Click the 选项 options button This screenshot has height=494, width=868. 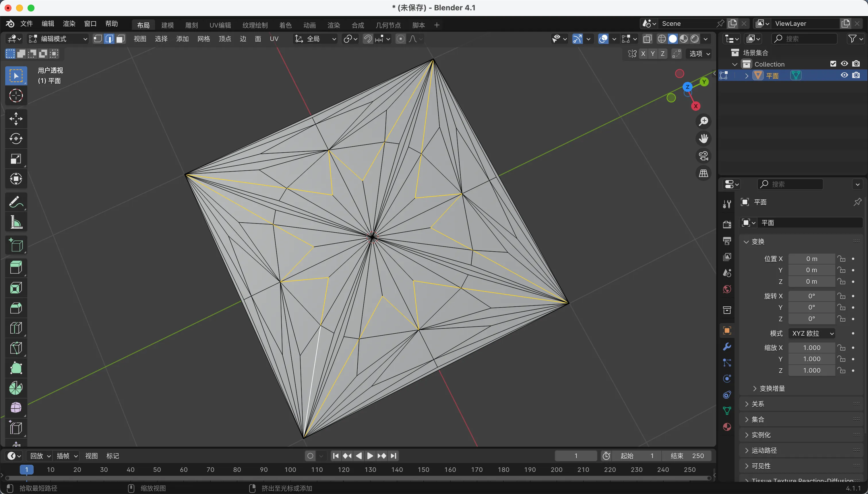coord(699,54)
